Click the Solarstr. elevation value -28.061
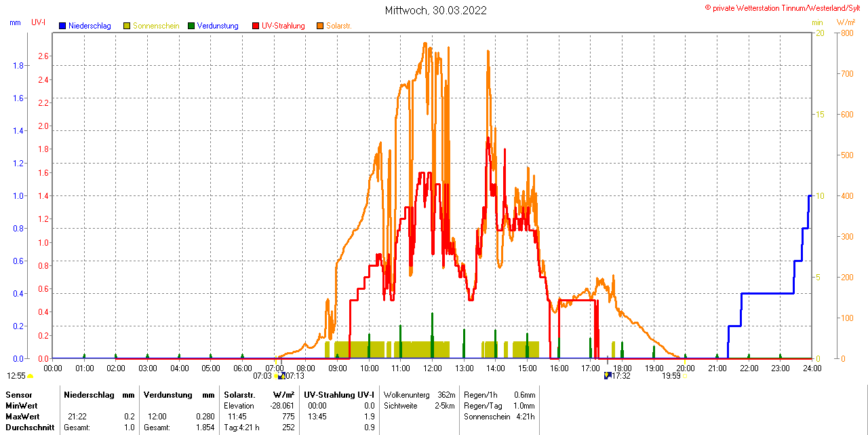 (x=281, y=405)
